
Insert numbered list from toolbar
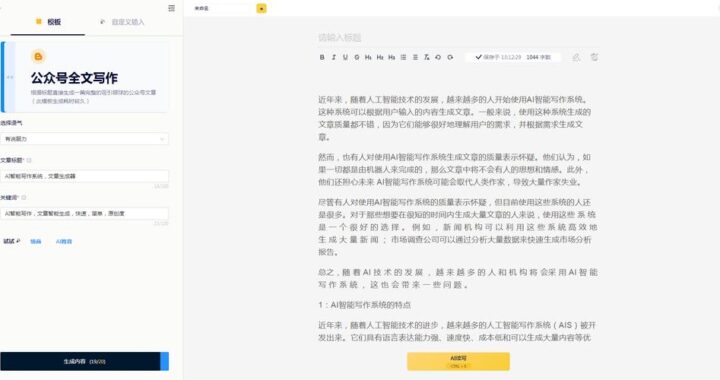pyautogui.click(x=415, y=57)
